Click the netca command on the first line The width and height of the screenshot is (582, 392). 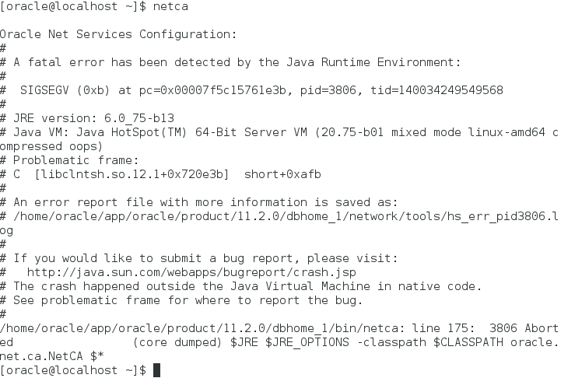(x=170, y=6)
